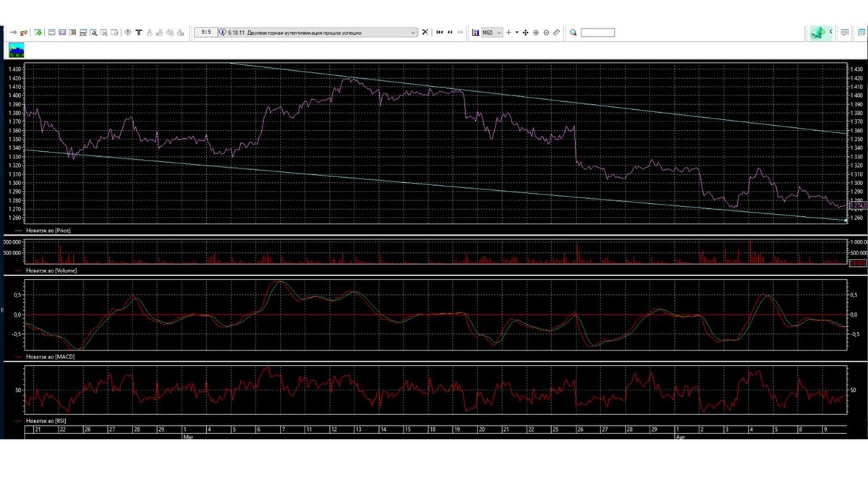Click the first circle zoom icon
Screen dimensions: 868x488
coord(536,33)
